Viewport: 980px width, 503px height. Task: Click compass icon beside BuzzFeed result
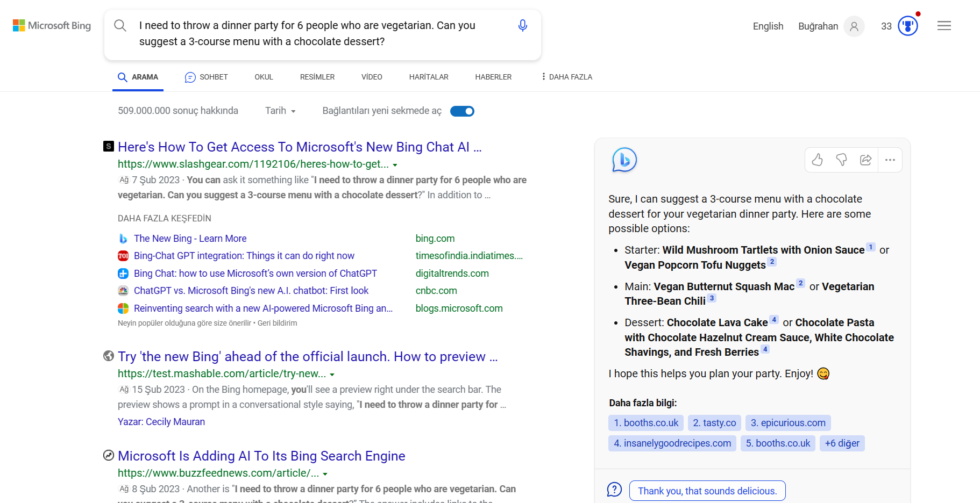pos(109,455)
